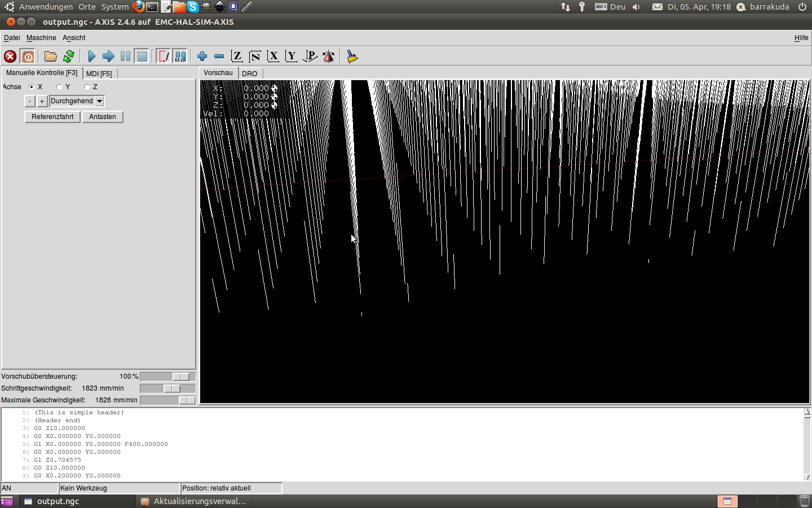
Task: Toggle the red emergency stop button
Action: coord(10,56)
